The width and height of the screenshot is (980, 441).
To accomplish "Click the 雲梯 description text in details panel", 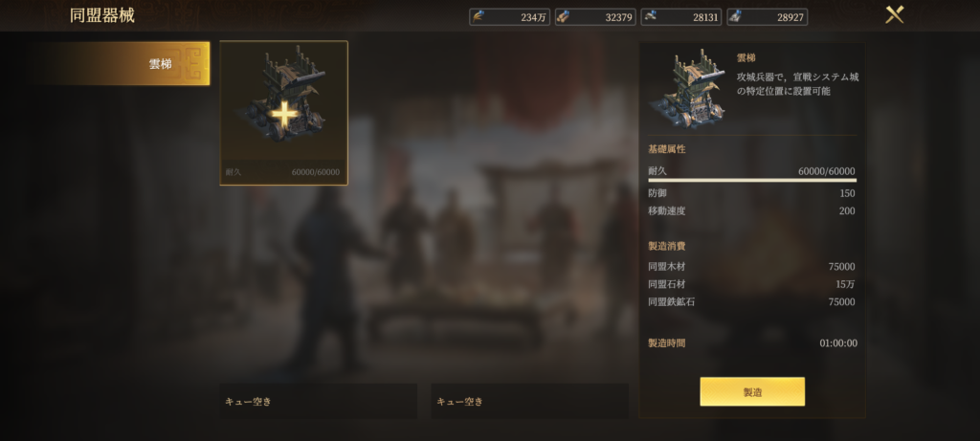I will click(797, 83).
